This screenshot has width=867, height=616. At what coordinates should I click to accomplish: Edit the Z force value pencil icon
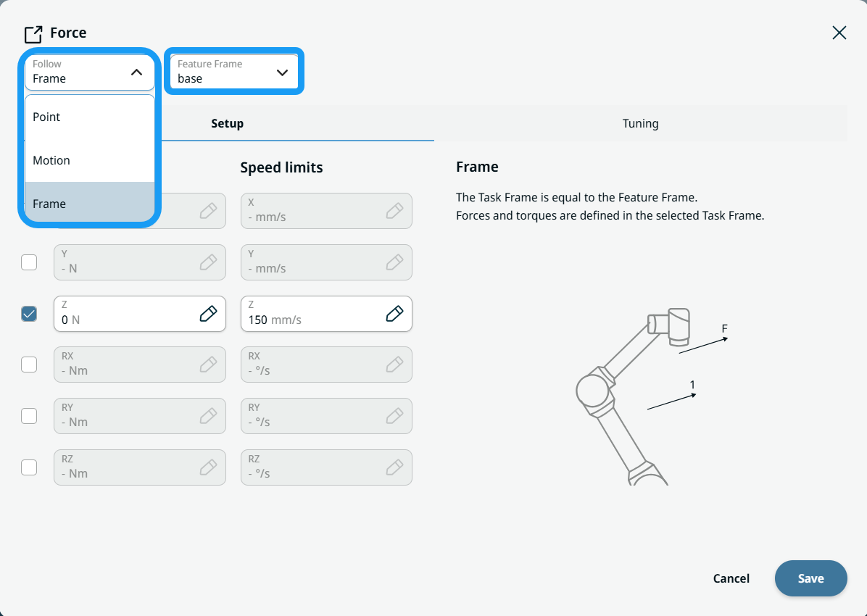(x=208, y=314)
